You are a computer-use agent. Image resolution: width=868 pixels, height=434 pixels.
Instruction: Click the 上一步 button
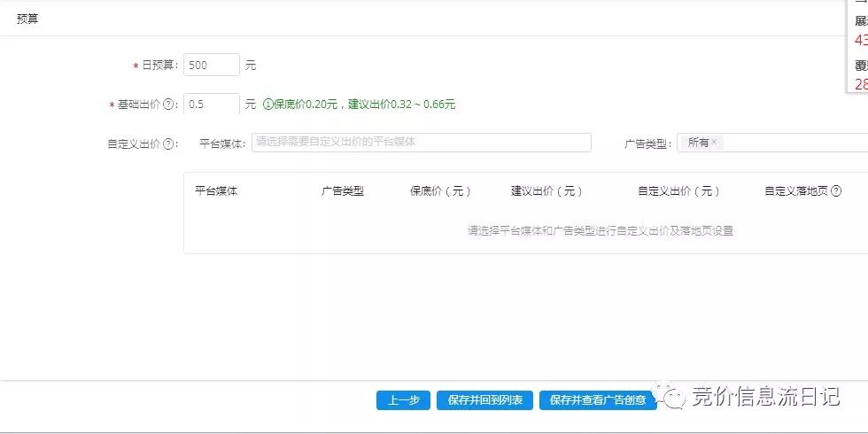point(403,400)
